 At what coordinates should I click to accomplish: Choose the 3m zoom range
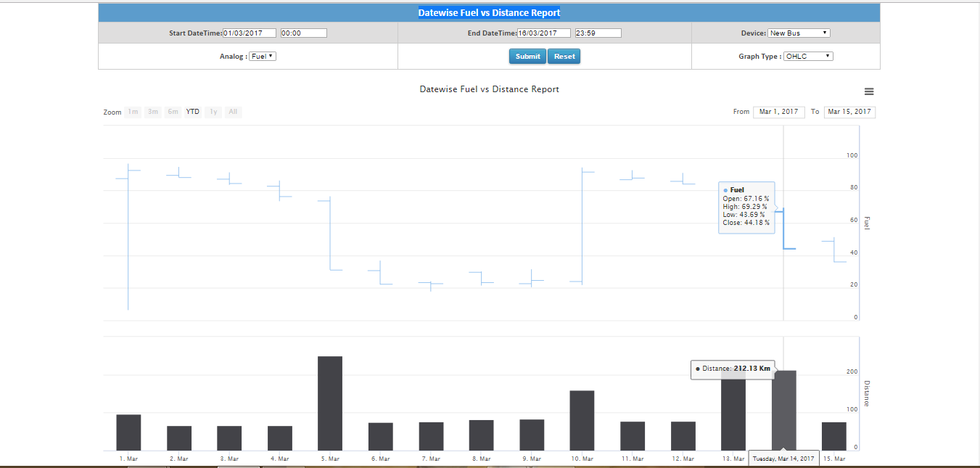tap(153, 112)
